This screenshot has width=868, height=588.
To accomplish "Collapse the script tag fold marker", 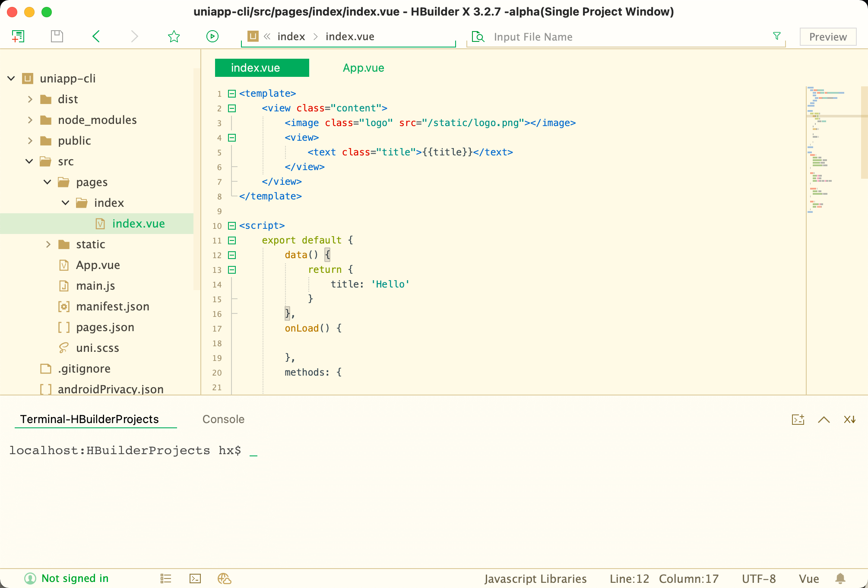I will point(232,226).
